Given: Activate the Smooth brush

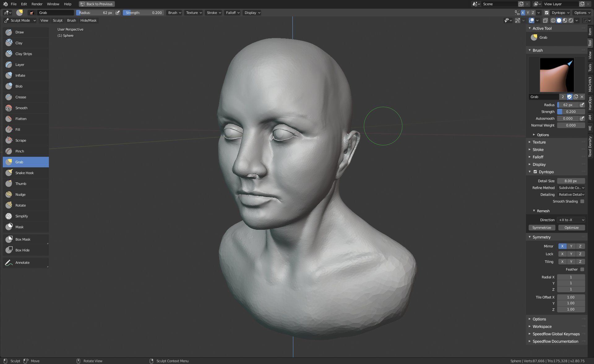Looking at the screenshot, I should tap(21, 108).
